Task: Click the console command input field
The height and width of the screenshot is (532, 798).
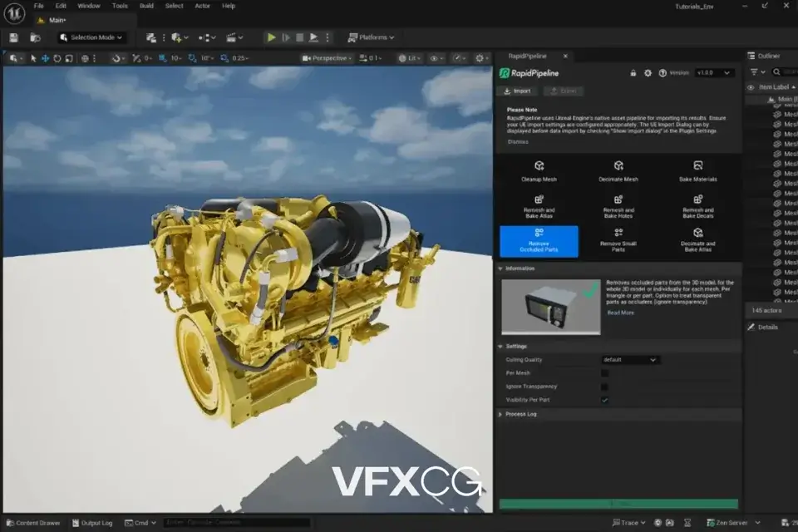Action: pyautogui.click(x=237, y=523)
